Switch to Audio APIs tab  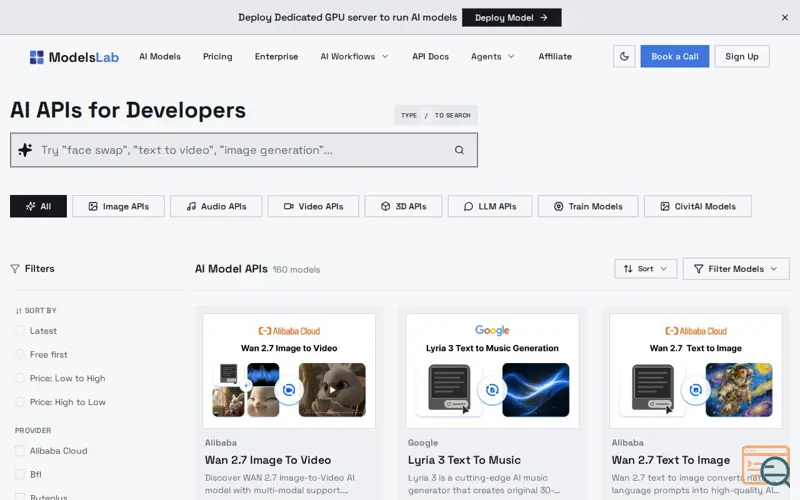pos(216,206)
